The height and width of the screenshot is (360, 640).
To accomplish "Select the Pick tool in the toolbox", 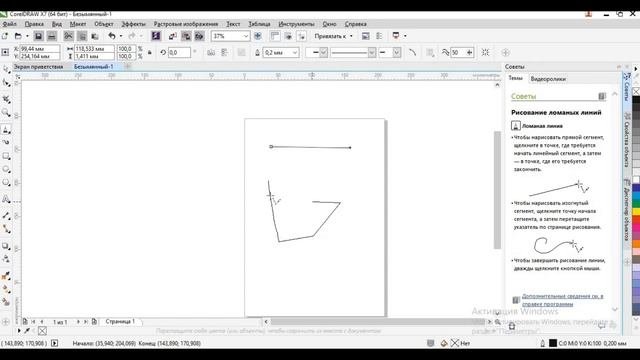I will click(x=6, y=70).
